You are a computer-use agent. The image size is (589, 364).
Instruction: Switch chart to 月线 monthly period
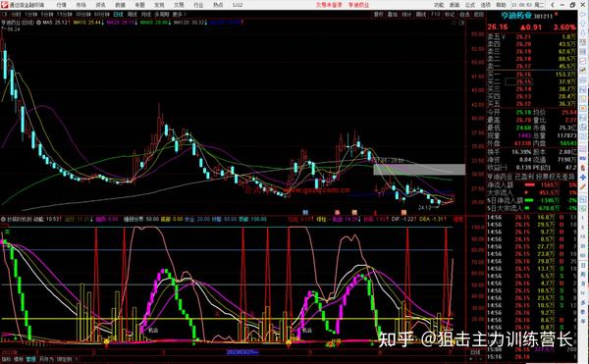[x=145, y=15]
